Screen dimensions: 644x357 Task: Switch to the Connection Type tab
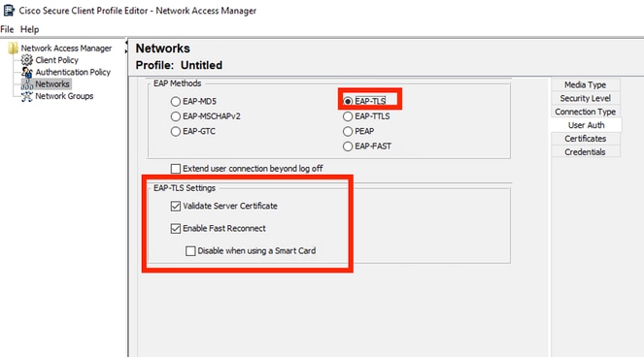coord(586,112)
